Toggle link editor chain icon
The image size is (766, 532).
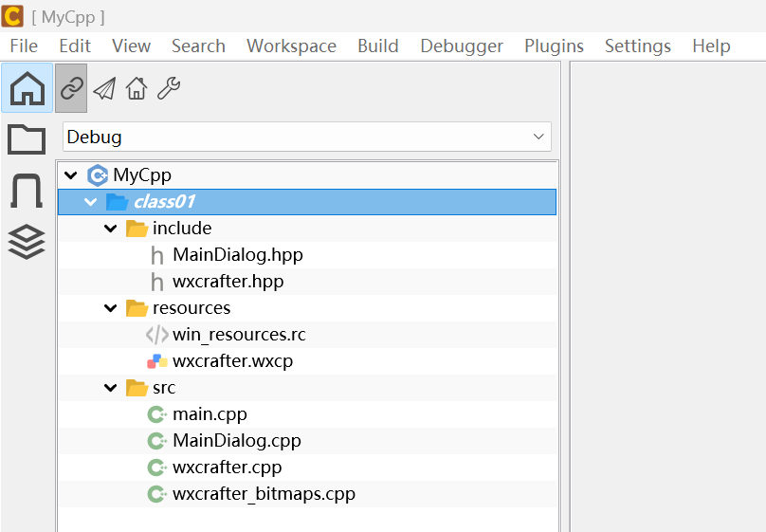pyautogui.click(x=71, y=88)
